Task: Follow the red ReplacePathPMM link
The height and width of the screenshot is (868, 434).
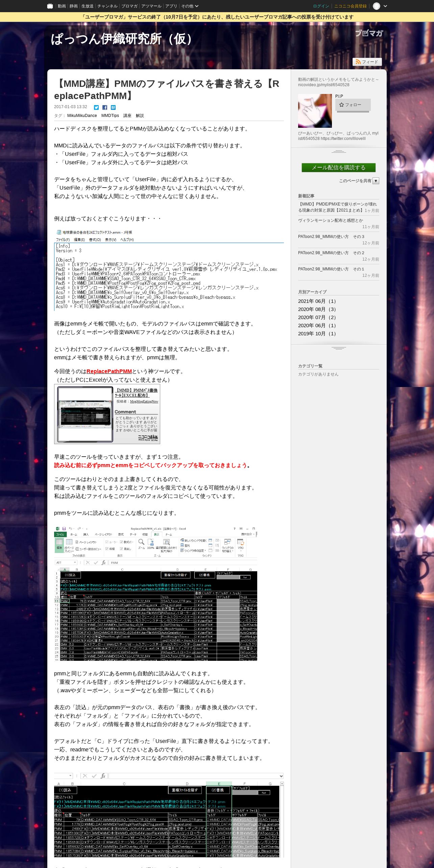Action: point(109,371)
